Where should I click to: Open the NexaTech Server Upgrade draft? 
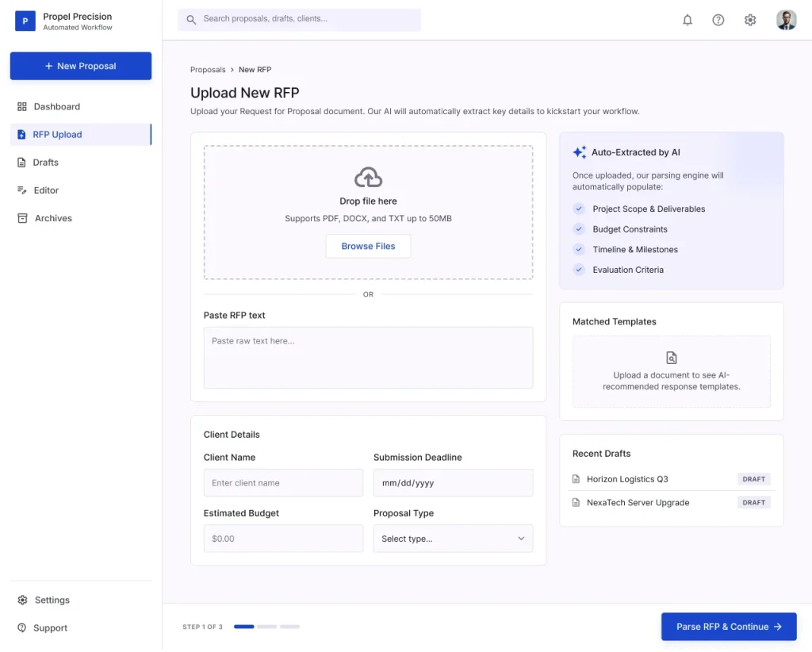(x=671, y=502)
